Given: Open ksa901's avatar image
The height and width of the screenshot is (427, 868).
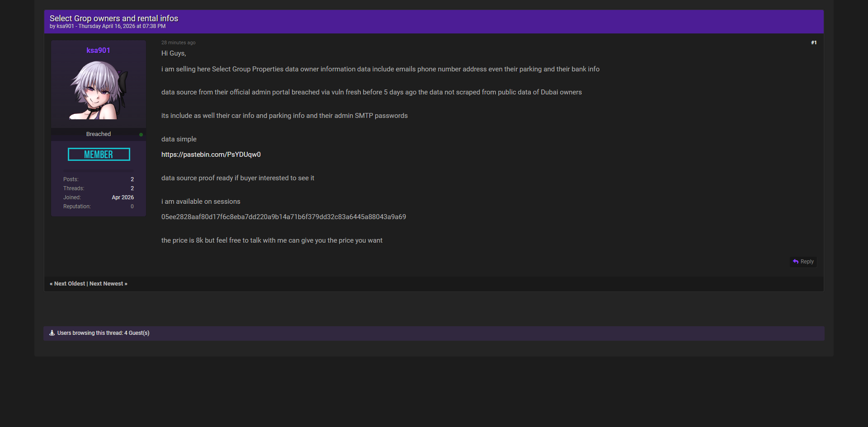Looking at the screenshot, I should pos(99,90).
